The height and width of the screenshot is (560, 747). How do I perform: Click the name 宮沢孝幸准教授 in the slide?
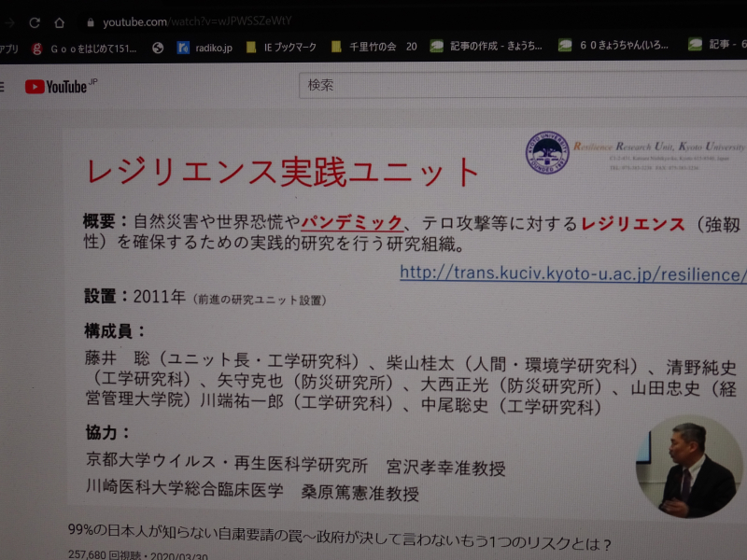pyautogui.click(x=446, y=468)
